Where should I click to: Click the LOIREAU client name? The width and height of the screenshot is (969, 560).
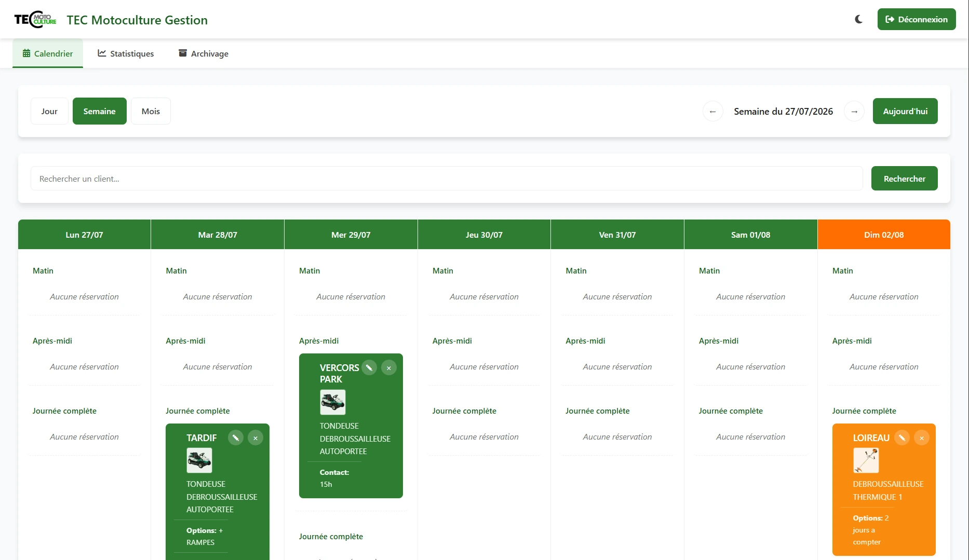coord(871,438)
